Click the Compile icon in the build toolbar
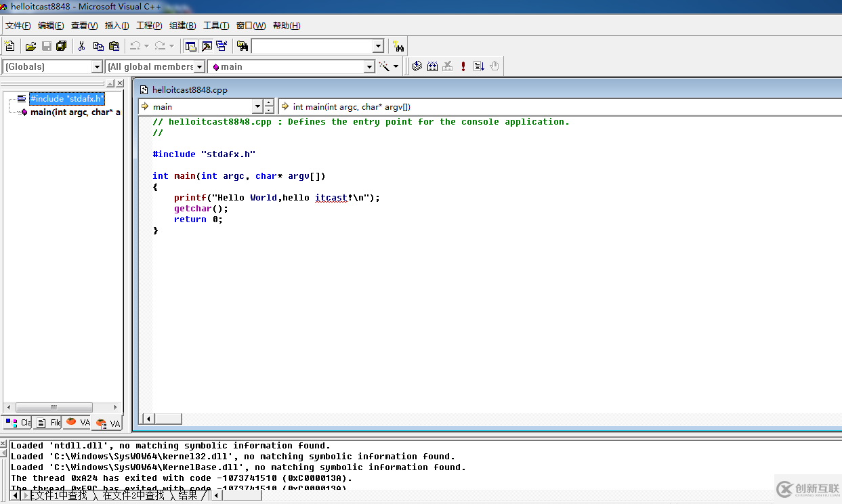Screen dimensions: 842x504 pos(417,66)
